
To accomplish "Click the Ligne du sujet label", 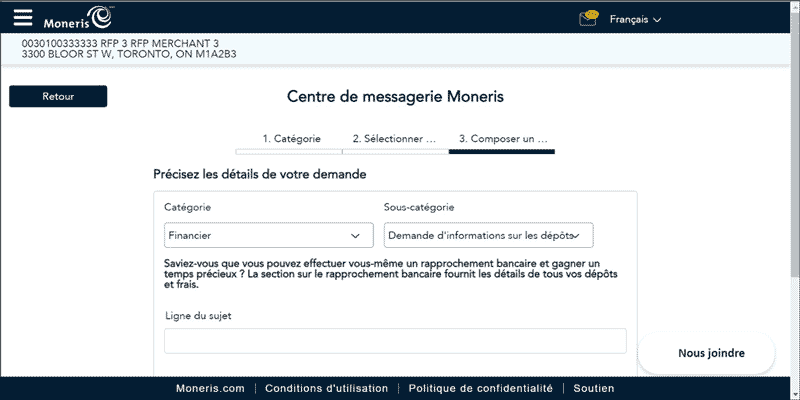I will pos(198,316).
